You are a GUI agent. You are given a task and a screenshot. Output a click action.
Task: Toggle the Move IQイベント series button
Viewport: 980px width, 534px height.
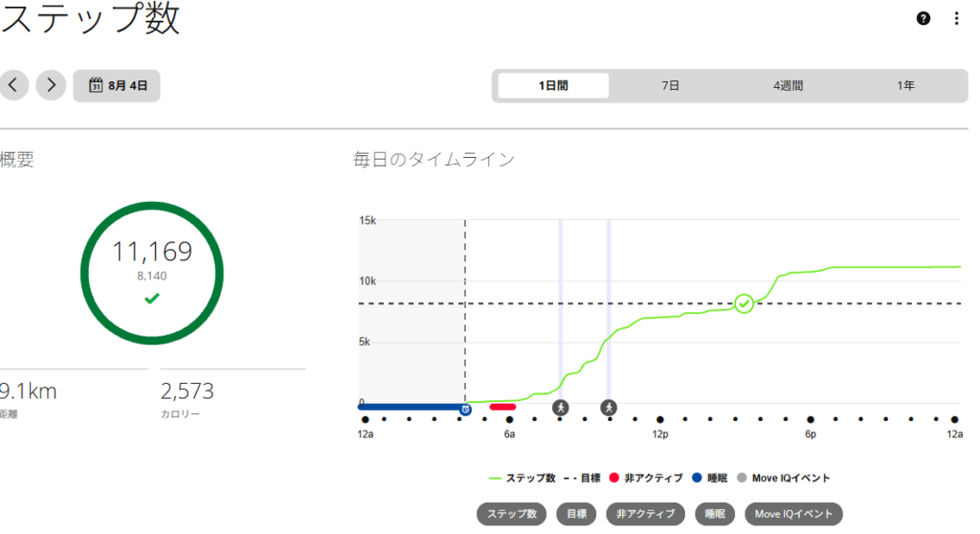[793, 514]
